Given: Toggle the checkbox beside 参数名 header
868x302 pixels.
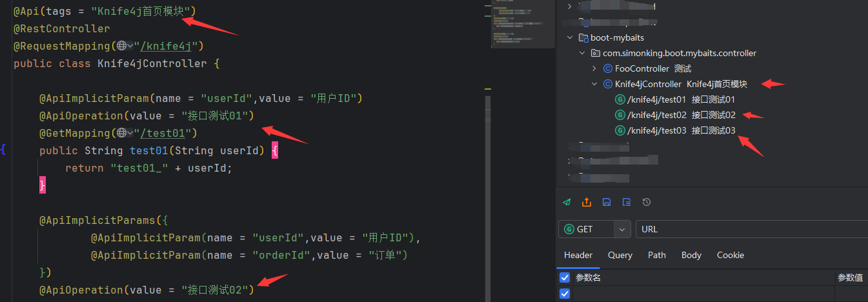Looking at the screenshot, I should pyautogui.click(x=565, y=277).
